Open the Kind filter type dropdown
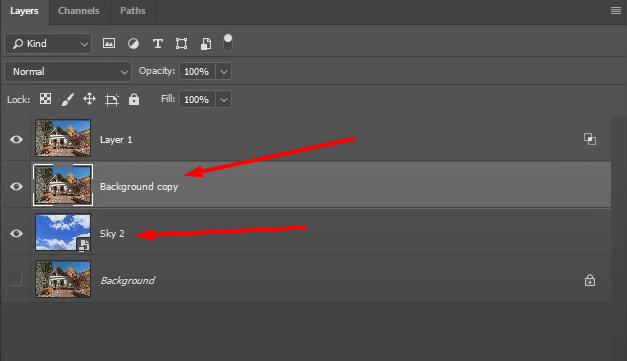627x361 pixels. [x=48, y=44]
